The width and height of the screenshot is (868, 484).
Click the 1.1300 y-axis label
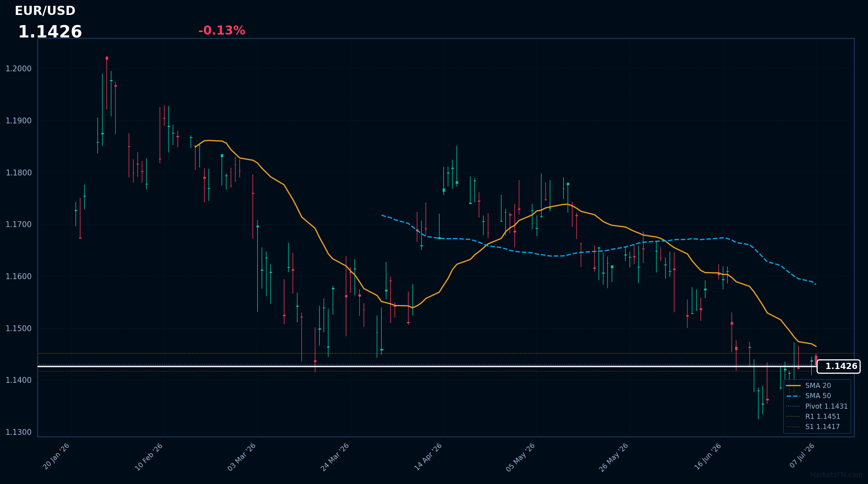click(x=19, y=432)
